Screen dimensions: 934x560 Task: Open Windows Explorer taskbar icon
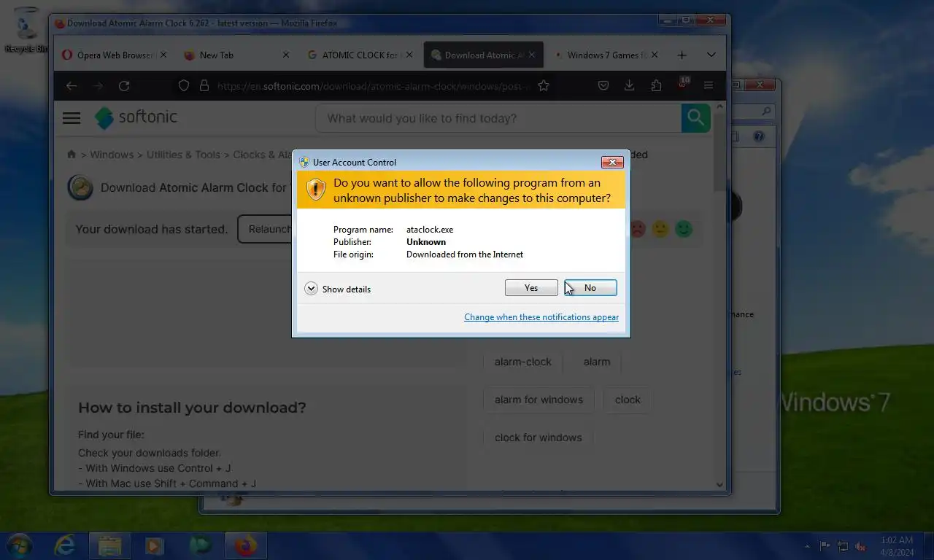(109, 545)
